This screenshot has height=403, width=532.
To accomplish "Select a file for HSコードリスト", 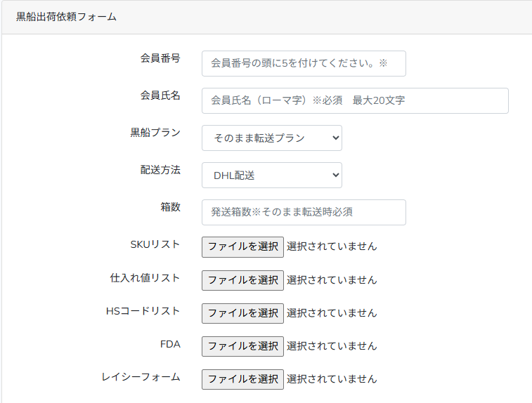I will click(x=242, y=313).
